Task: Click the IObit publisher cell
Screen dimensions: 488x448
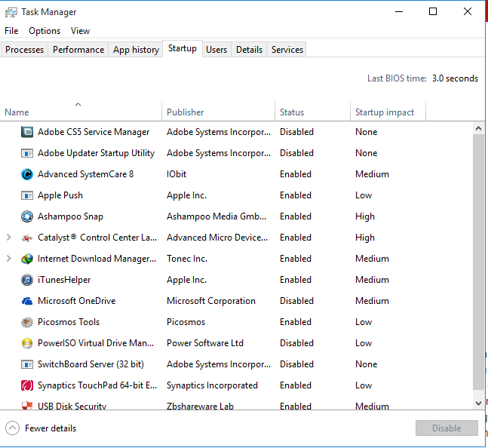Action: point(176,174)
